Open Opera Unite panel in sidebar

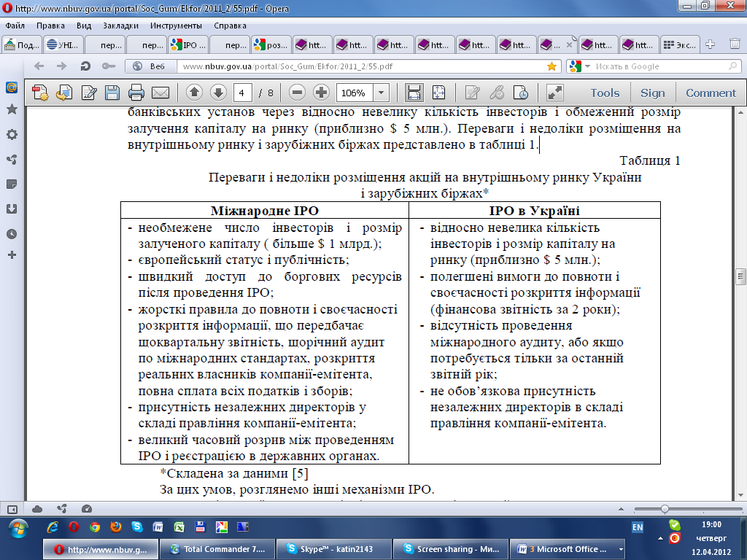coord(12,160)
